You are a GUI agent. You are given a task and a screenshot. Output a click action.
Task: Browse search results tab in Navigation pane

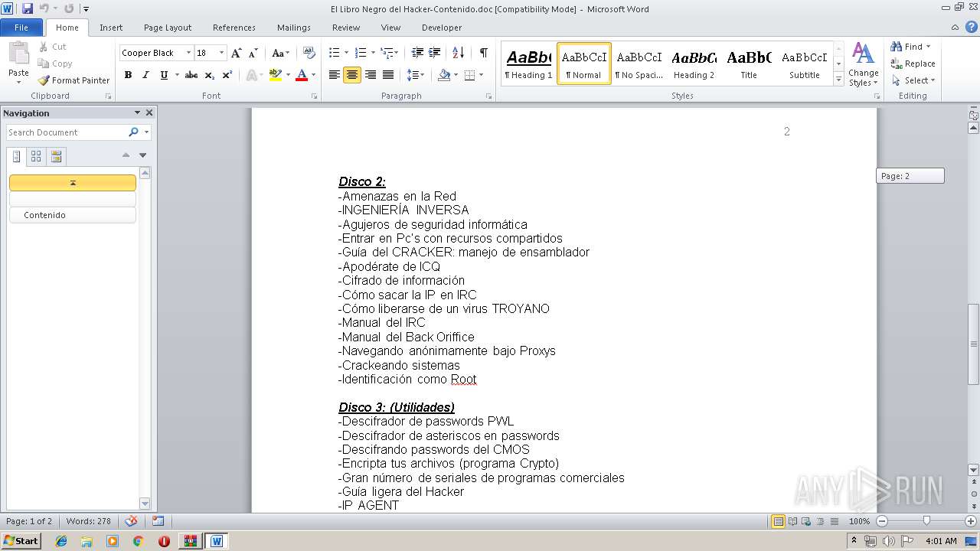[x=56, y=157]
